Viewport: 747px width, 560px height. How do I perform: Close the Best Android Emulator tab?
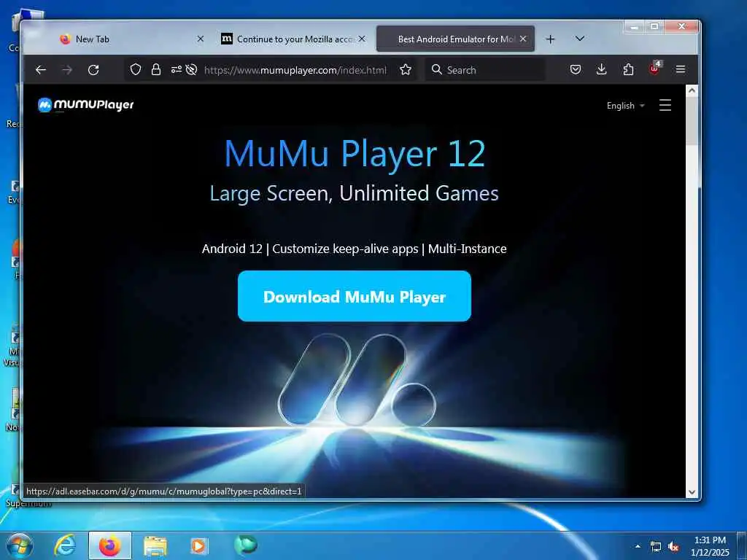point(523,39)
